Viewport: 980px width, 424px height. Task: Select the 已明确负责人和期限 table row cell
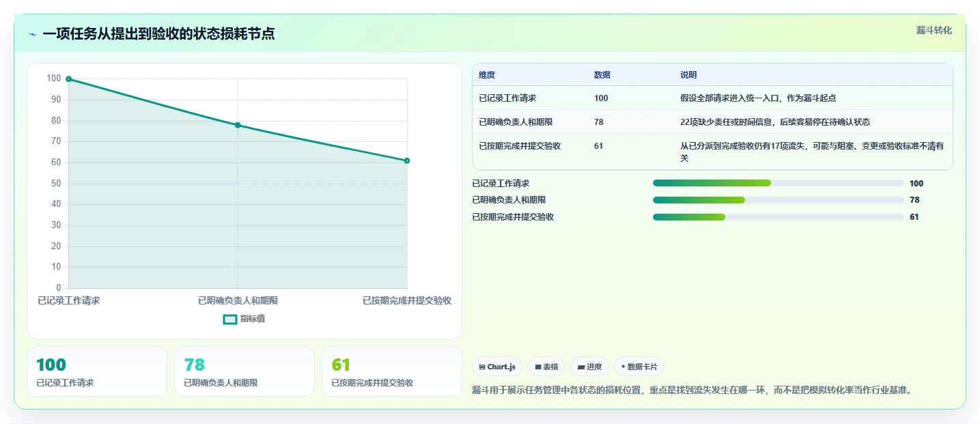516,122
